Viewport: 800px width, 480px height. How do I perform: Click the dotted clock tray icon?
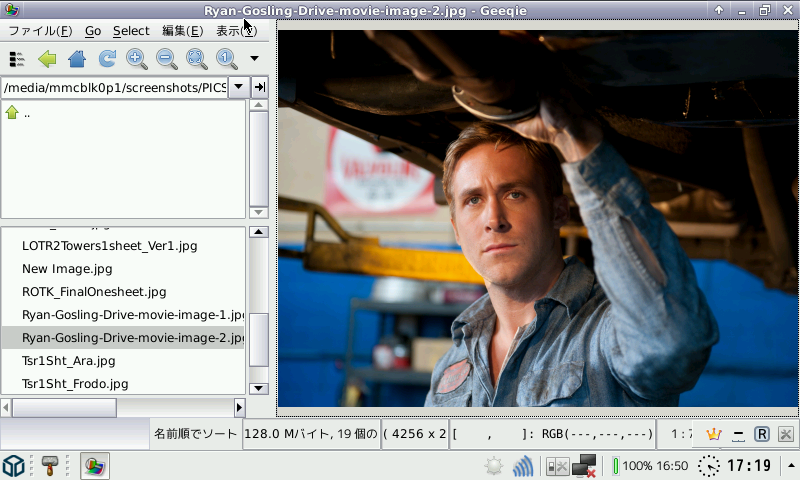709,466
